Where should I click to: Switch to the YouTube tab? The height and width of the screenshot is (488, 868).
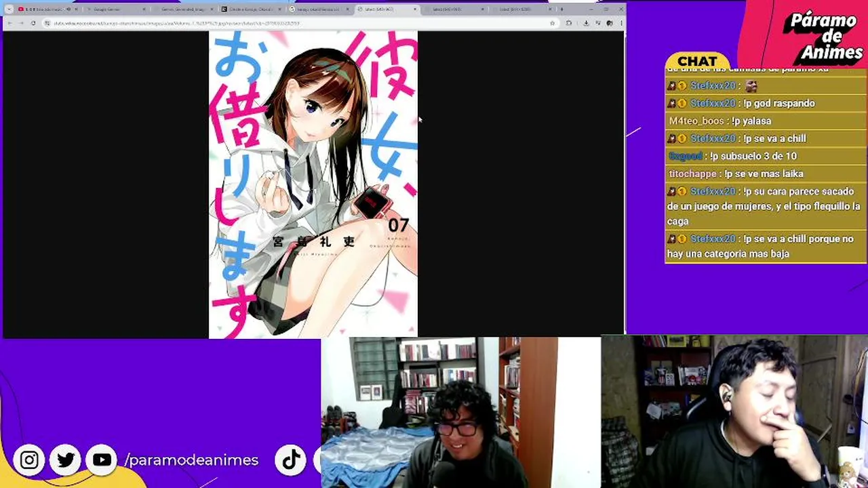(x=46, y=9)
